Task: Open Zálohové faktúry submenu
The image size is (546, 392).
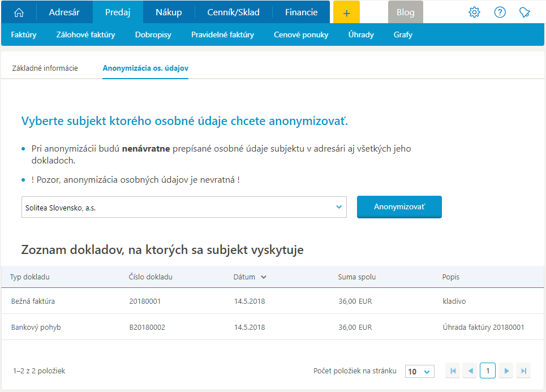Action: [x=85, y=35]
